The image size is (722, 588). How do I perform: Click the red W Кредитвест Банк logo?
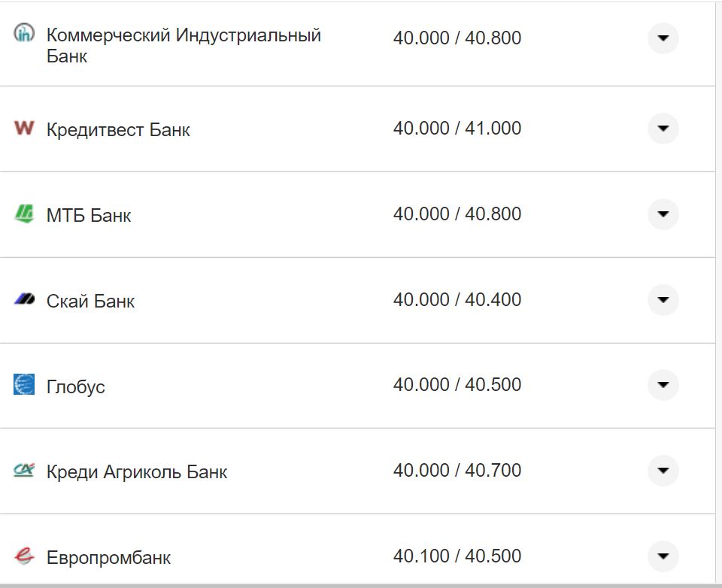pyautogui.click(x=24, y=129)
